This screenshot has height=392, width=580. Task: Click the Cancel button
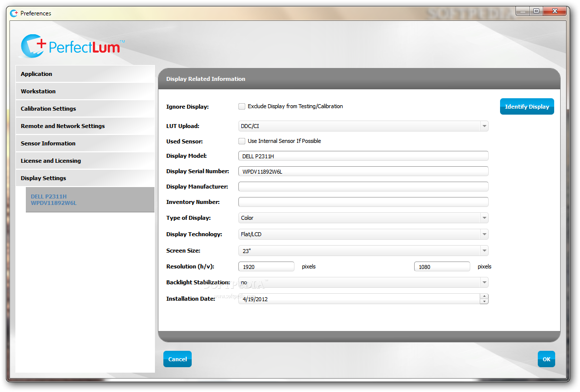click(x=178, y=359)
